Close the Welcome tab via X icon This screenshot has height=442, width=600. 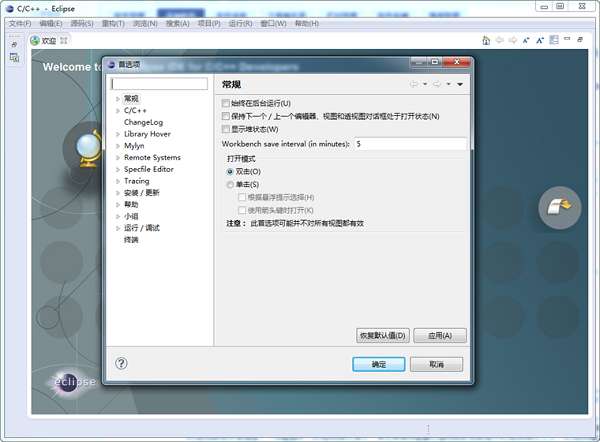pyautogui.click(x=64, y=40)
